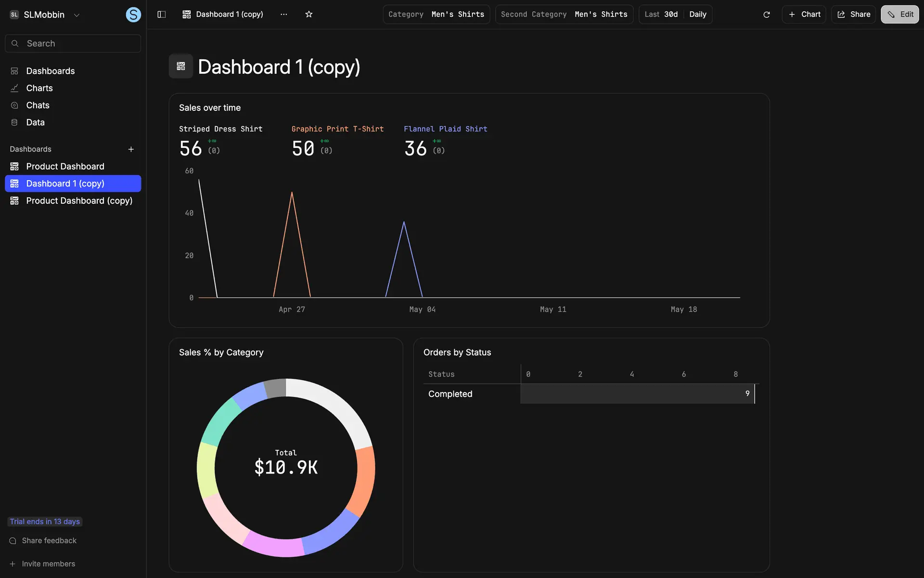Toggle the Graphic Print T-Shirt series
924x578 pixels.
pos(337,129)
